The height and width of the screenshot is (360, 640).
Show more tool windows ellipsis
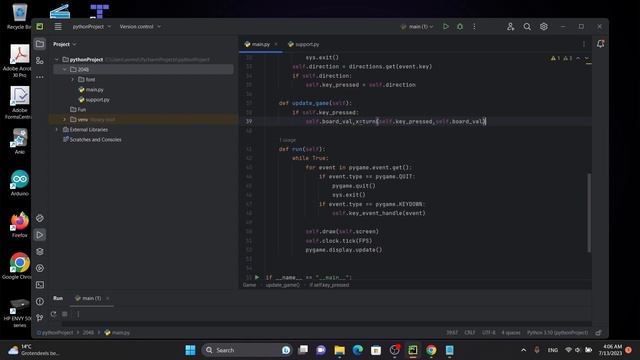pos(40,77)
